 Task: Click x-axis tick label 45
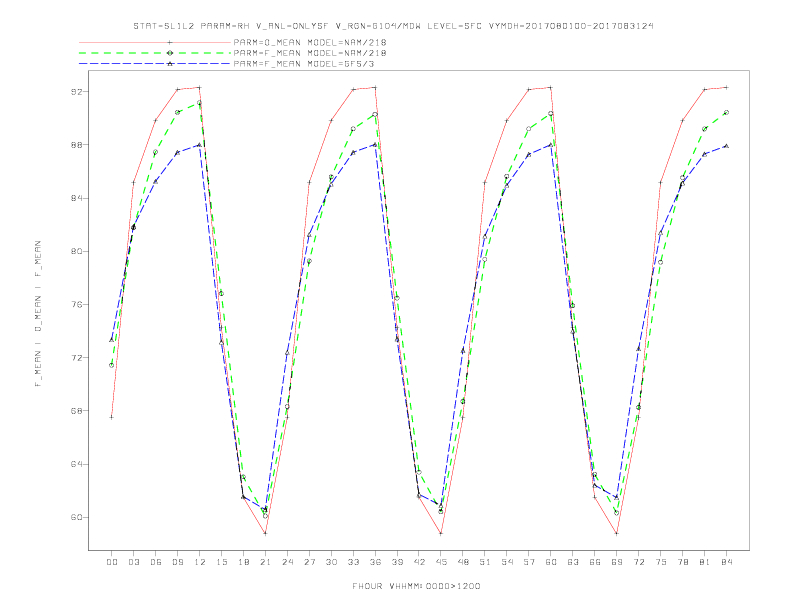coord(441,562)
